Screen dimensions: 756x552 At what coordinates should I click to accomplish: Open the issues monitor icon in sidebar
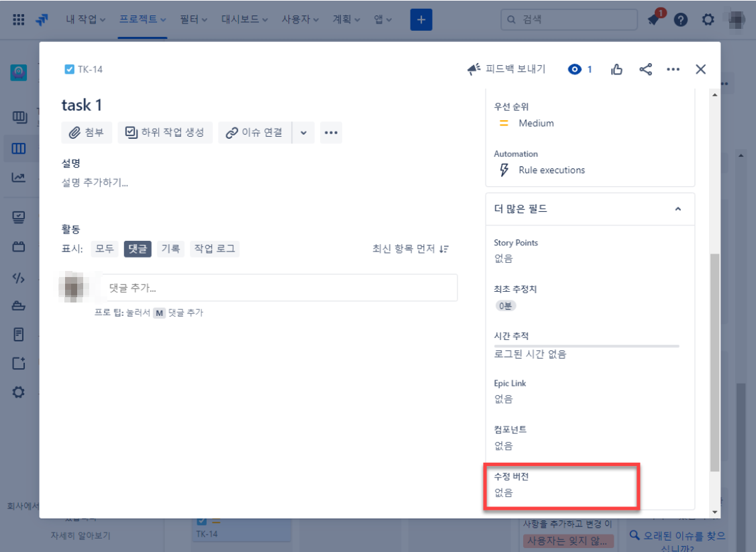point(18,217)
